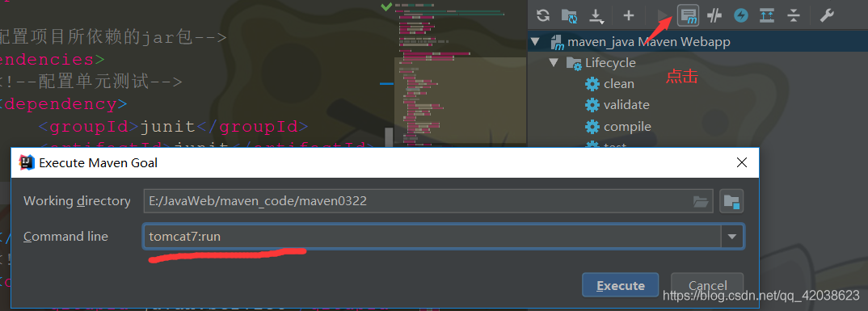Click the gear icon beside clean
This screenshot has width=868, height=311.
point(592,84)
